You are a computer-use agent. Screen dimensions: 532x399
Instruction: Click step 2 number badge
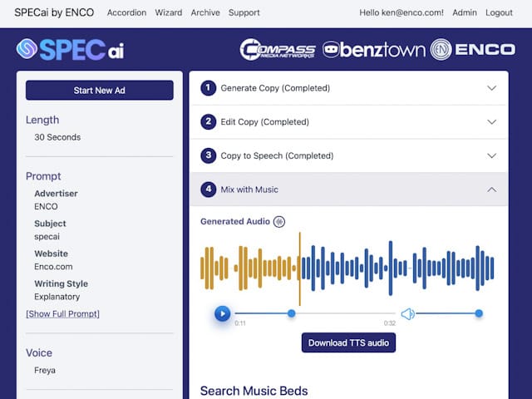[x=209, y=122]
